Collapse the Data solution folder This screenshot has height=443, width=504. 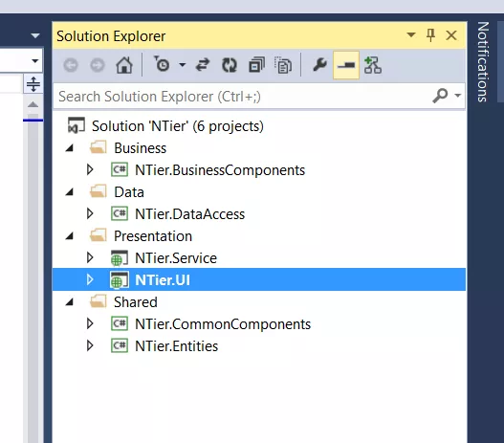70,192
